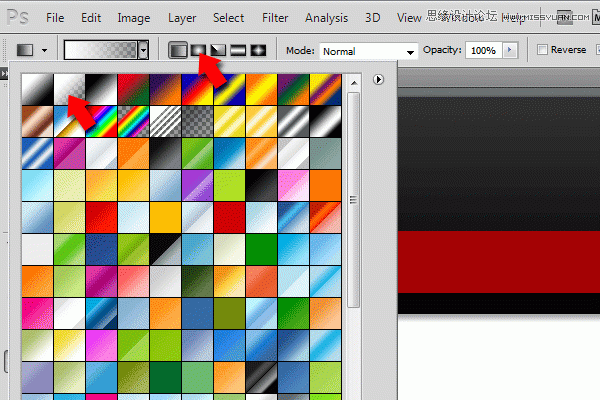
Task: Enable the Reverse checkbox
Action: tap(542, 50)
